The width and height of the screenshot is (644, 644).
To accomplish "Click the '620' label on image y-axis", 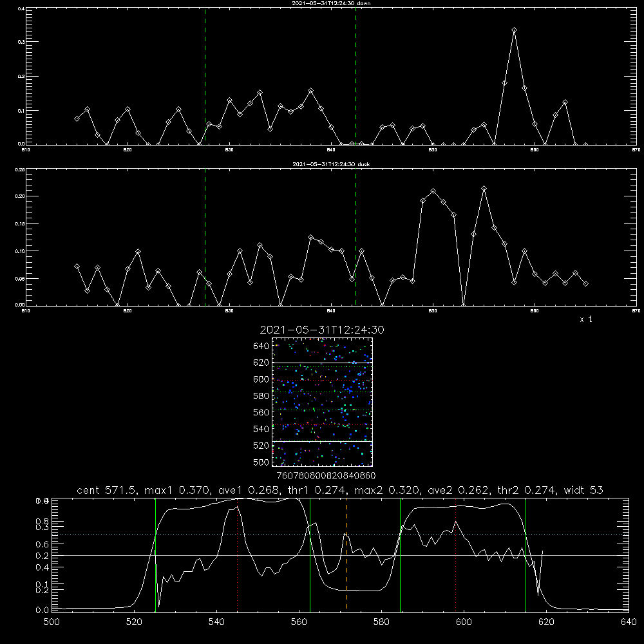I will [261, 363].
